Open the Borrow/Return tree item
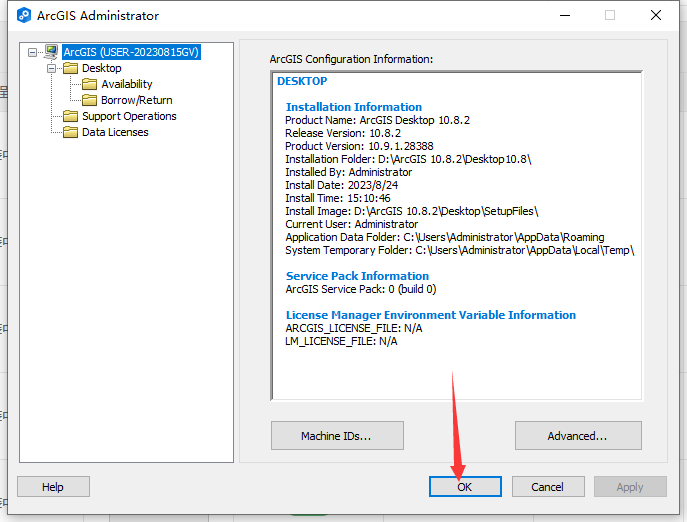This screenshot has width=687, height=522. (136, 100)
